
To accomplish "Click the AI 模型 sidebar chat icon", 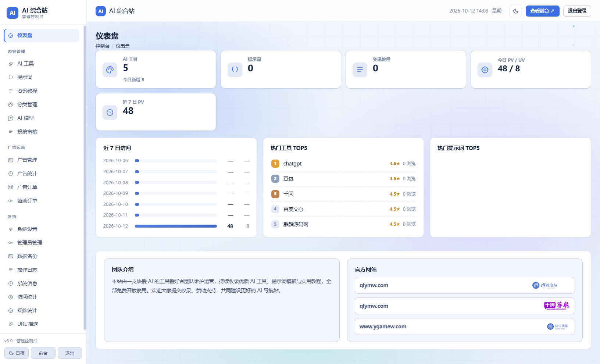I will [x=11, y=118].
